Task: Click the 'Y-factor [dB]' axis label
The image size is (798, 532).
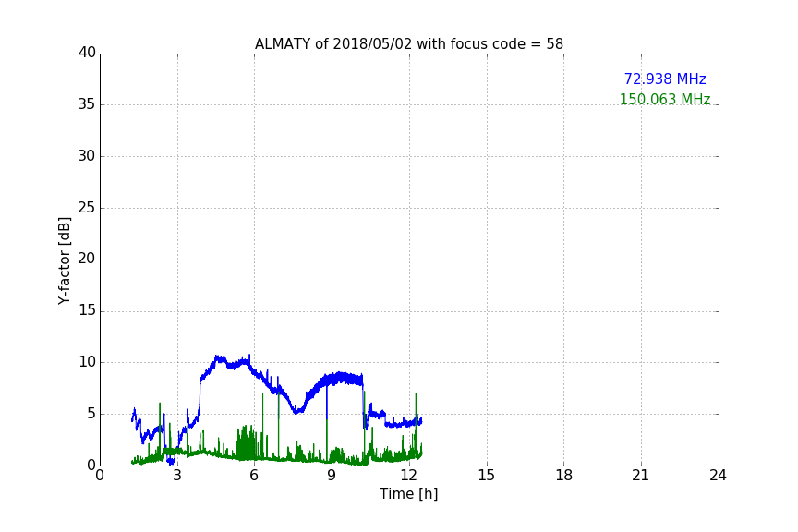Action: (x=64, y=260)
